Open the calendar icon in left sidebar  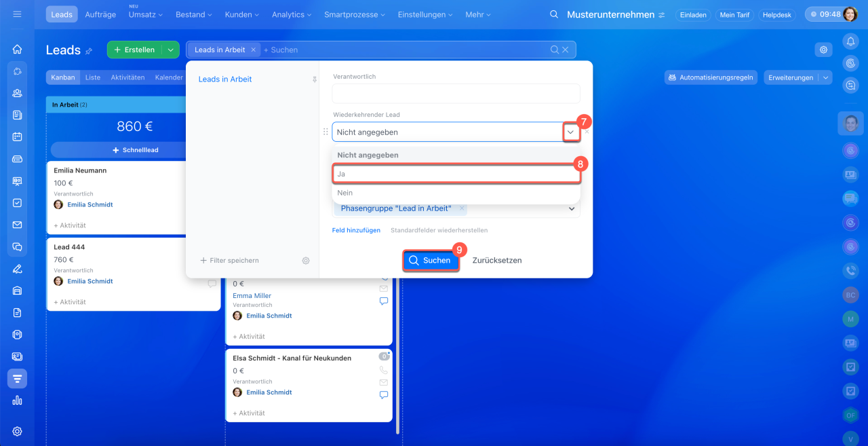(x=17, y=136)
